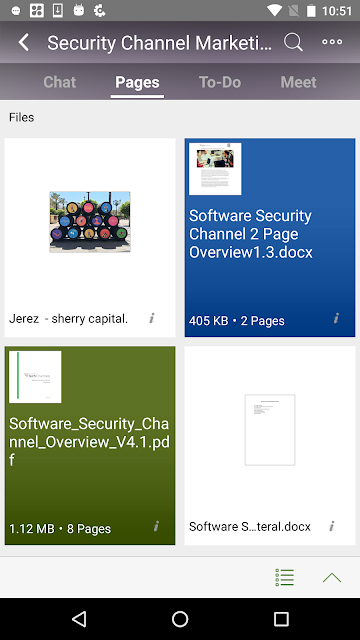
Task: Show info for Jerez sherry capital image
Action: point(152,318)
